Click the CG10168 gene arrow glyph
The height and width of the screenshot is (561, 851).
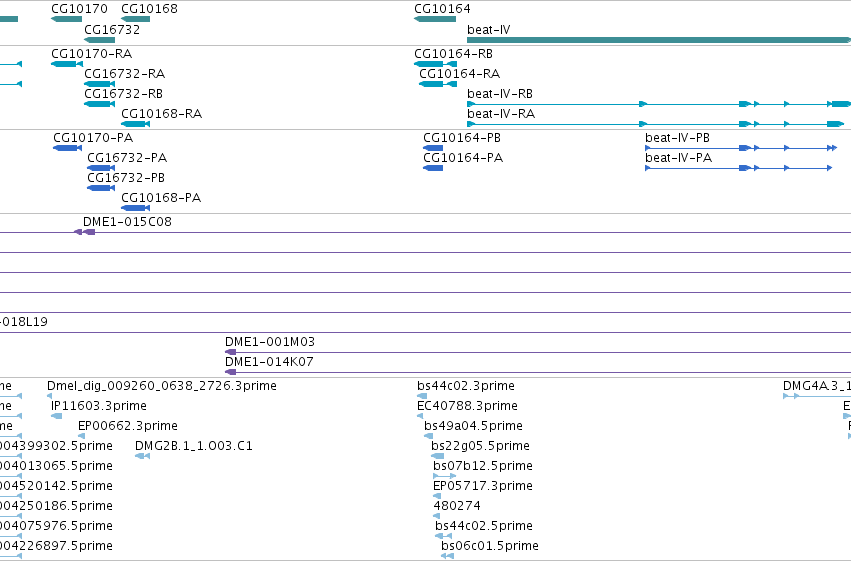(135, 19)
